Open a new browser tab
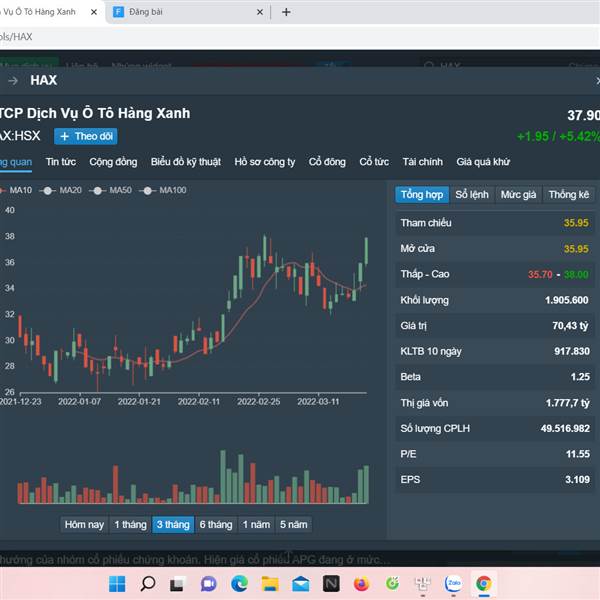This screenshot has height=600, width=600. click(286, 12)
